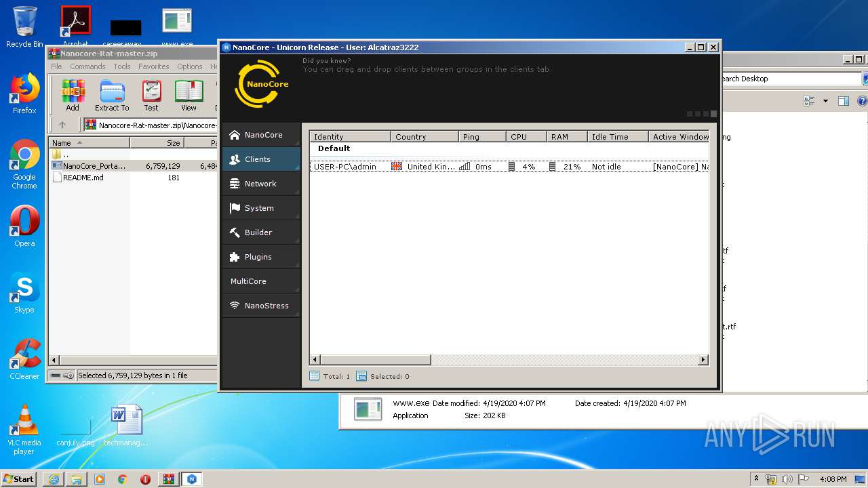Screen dimensions: 868x488
Task: Open the Network section
Action: click(261, 184)
